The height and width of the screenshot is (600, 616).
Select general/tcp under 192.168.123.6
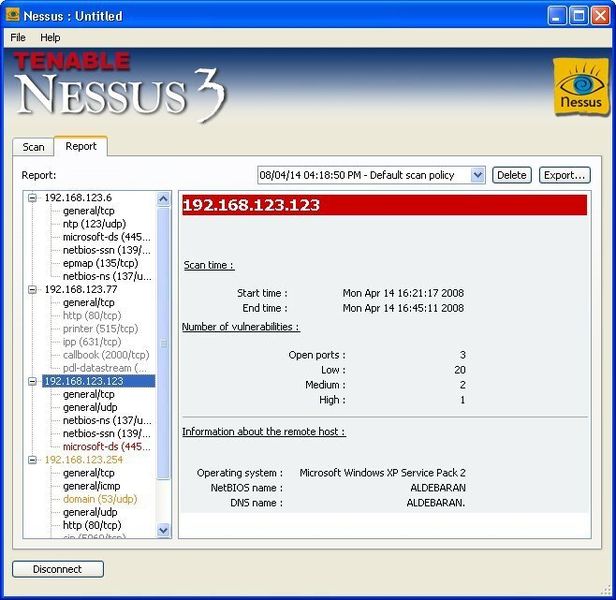coord(88,211)
